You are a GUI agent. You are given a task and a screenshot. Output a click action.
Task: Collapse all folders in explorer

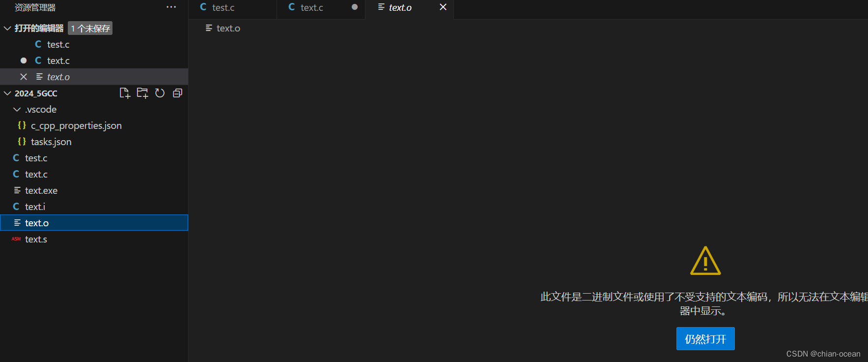(x=178, y=93)
